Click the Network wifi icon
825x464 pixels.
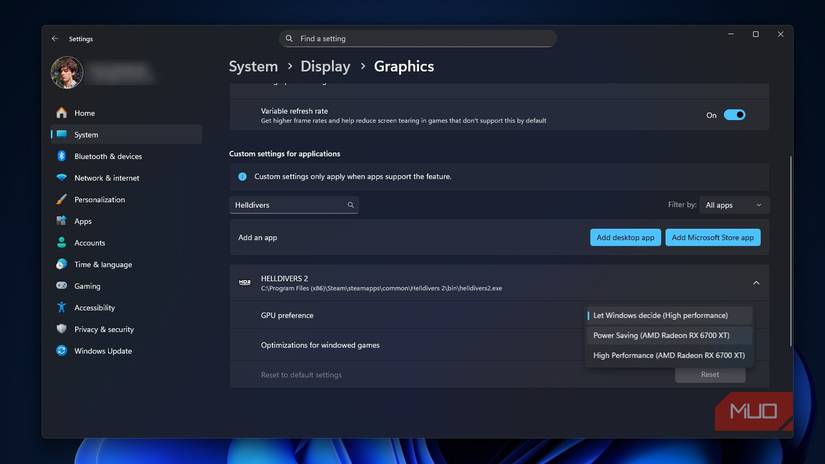click(62, 178)
